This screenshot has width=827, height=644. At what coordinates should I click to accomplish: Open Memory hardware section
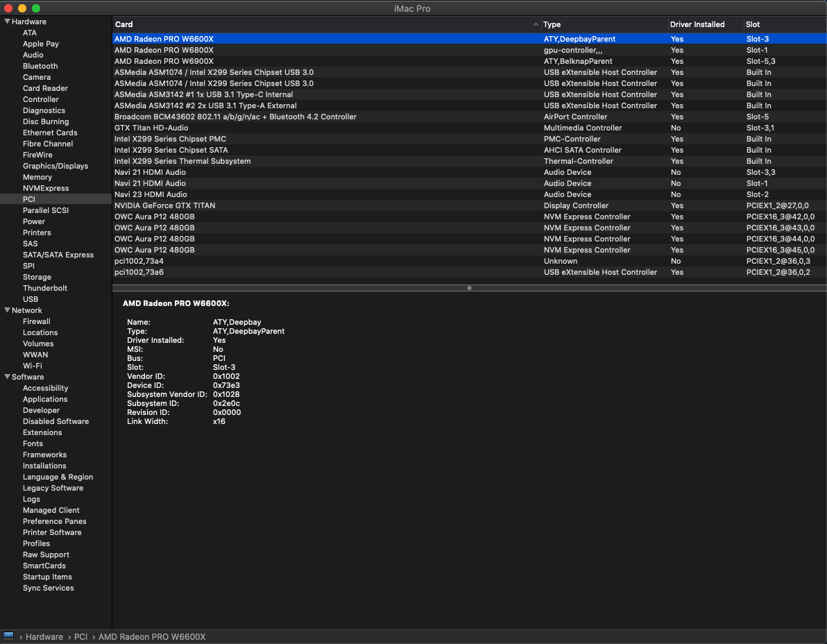pos(37,177)
